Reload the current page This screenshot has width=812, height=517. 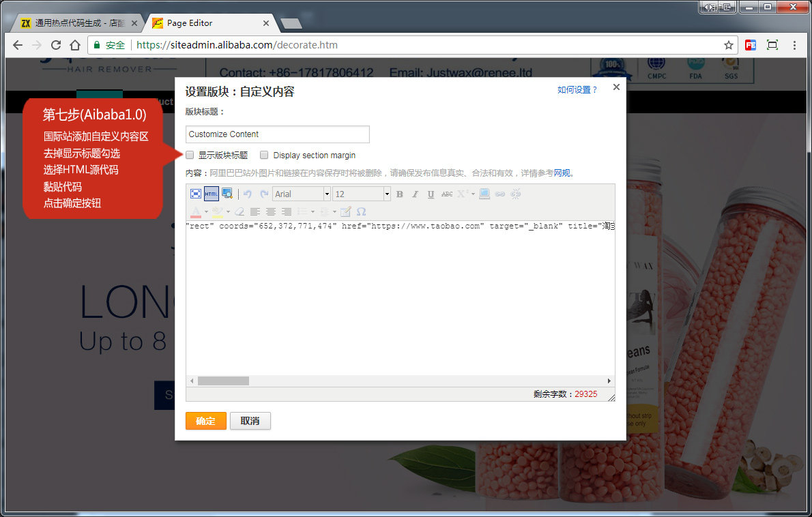(x=56, y=45)
